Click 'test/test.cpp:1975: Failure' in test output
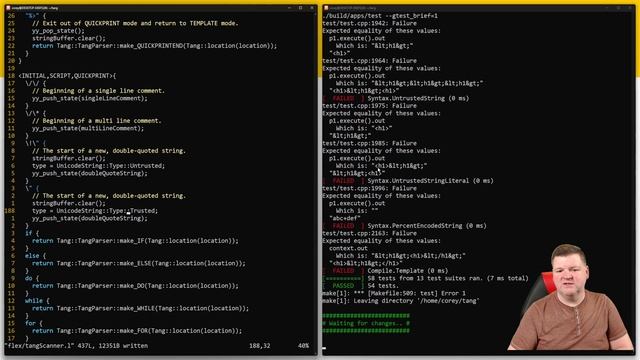 370,106
